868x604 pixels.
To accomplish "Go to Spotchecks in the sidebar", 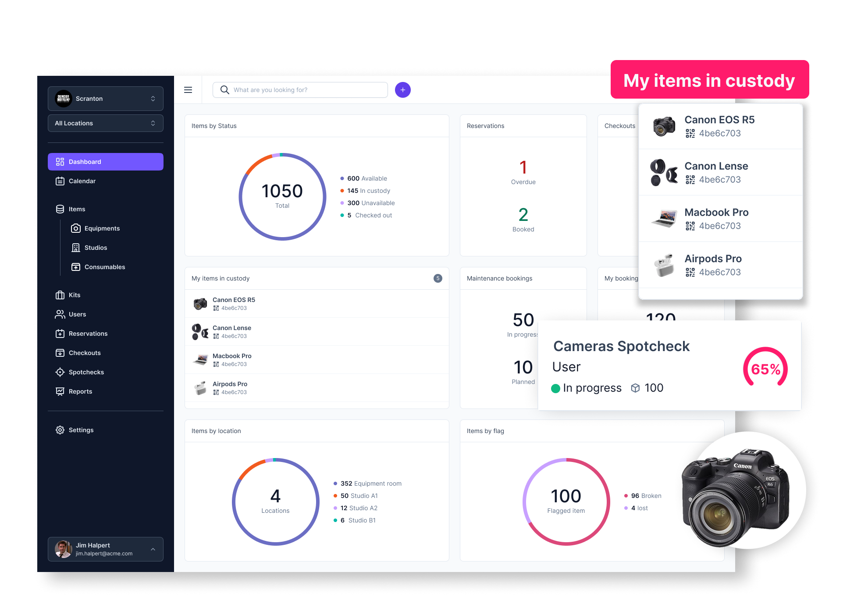I will pos(106,372).
